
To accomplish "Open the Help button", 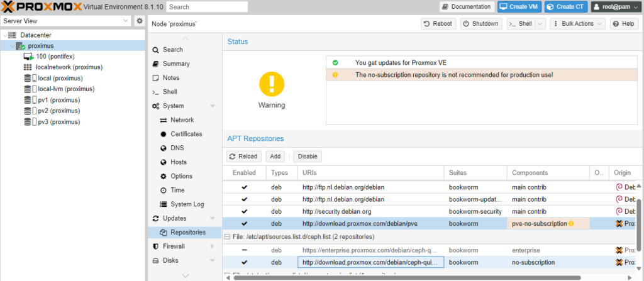I will [625, 24].
